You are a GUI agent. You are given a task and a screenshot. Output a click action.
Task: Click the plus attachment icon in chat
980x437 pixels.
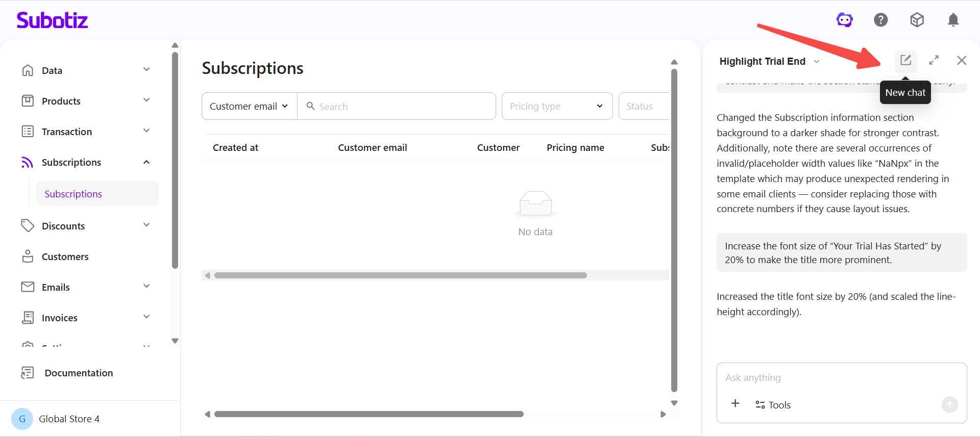click(735, 404)
